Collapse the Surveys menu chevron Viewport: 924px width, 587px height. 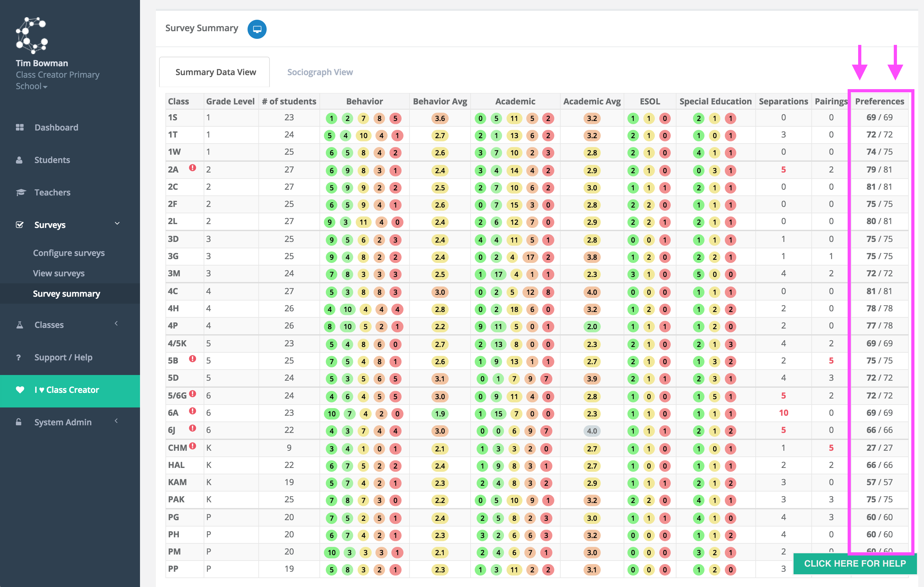click(x=117, y=223)
